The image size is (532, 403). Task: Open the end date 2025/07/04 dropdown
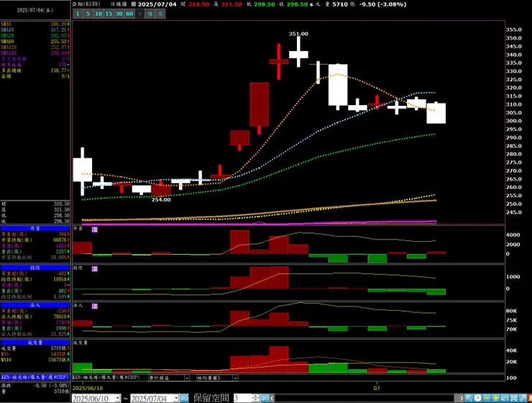pos(176,398)
